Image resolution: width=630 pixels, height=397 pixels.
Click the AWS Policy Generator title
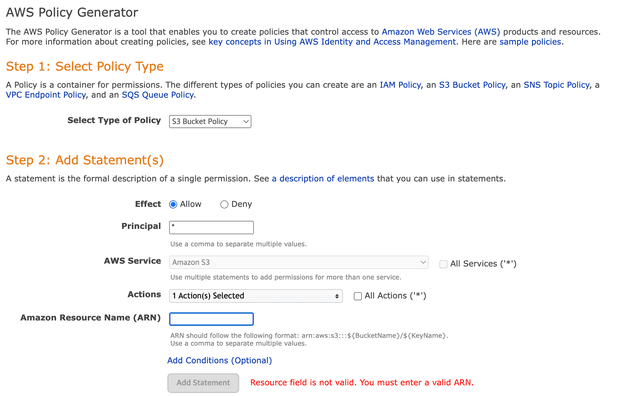pyautogui.click(x=72, y=12)
